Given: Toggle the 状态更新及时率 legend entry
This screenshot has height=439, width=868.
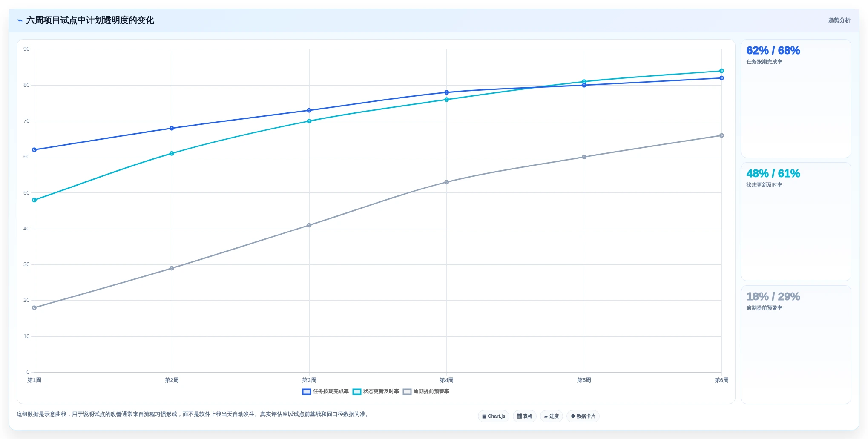Looking at the screenshot, I should pos(376,392).
